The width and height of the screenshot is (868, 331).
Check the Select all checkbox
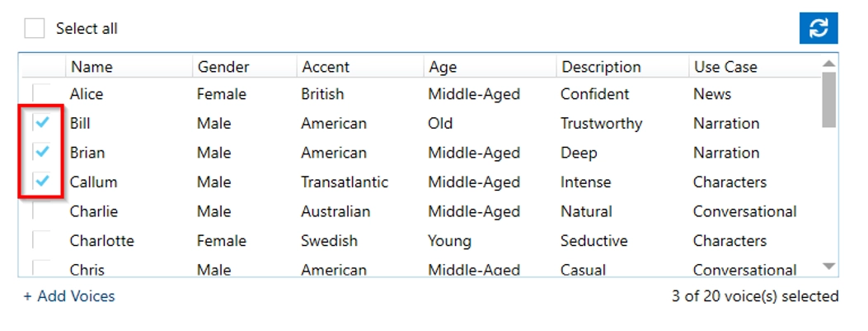[x=35, y=28]
